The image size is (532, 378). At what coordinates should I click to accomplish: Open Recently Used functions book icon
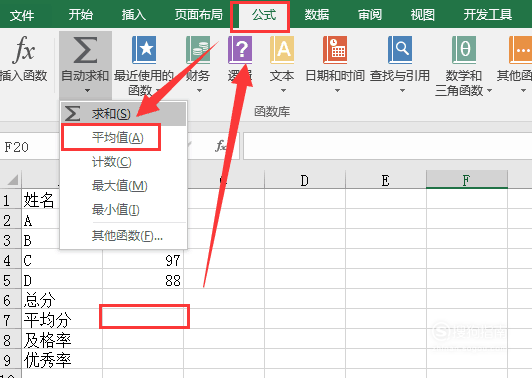click(144, 50)
